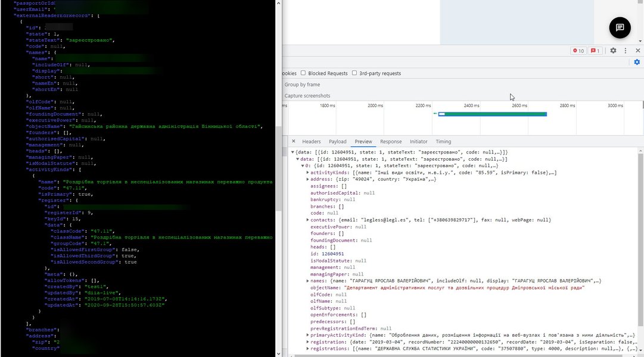Viewport: 644px width, 357px height.
Task: Collapse the root data object
Action: pos(293,152)
